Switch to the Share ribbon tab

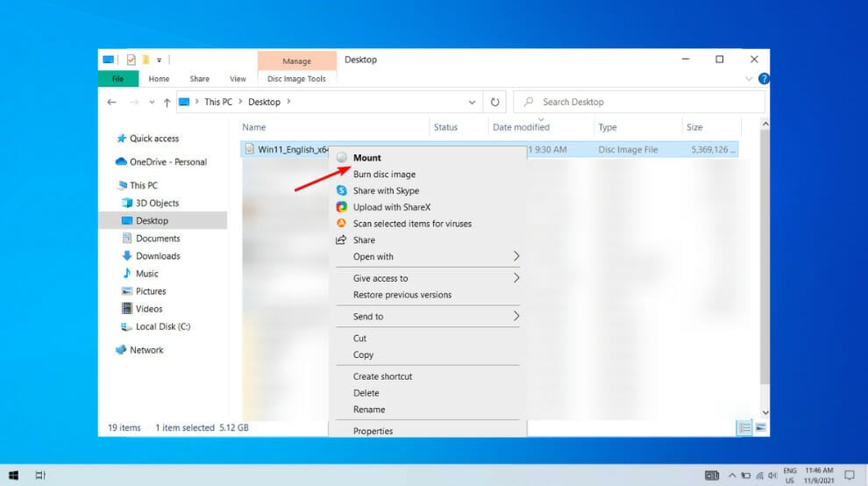pos(199,79)
